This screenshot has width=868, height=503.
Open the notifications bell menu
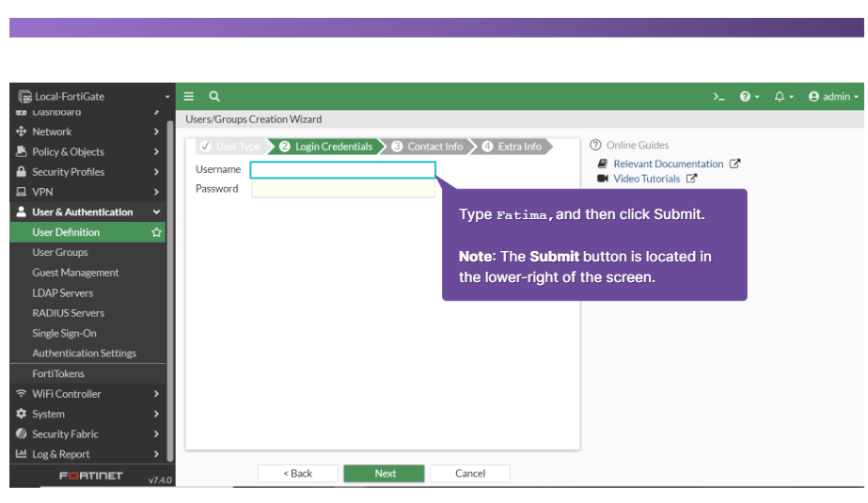tap(783, 97)
